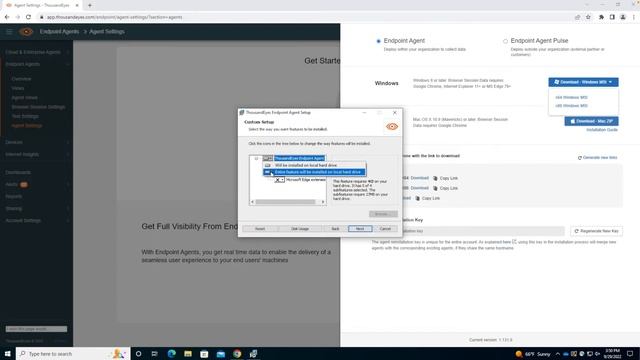
Task: Show hidden system tray icons
Action: [x=558, y=353]
